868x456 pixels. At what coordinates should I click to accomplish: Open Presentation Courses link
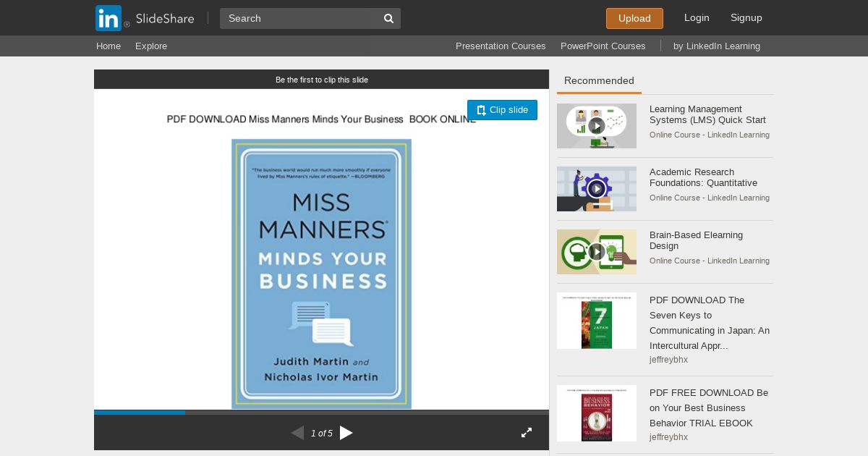501,46
